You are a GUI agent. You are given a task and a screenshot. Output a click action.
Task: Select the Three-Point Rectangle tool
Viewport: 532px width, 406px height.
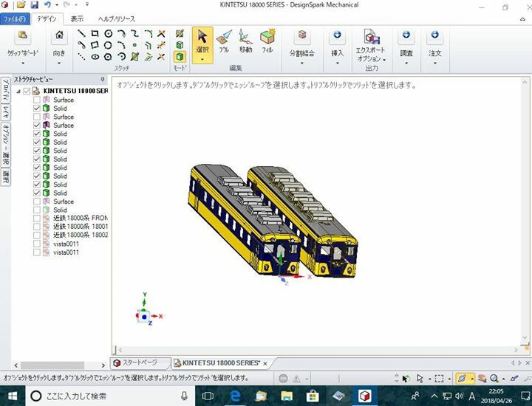coord(95,45)
